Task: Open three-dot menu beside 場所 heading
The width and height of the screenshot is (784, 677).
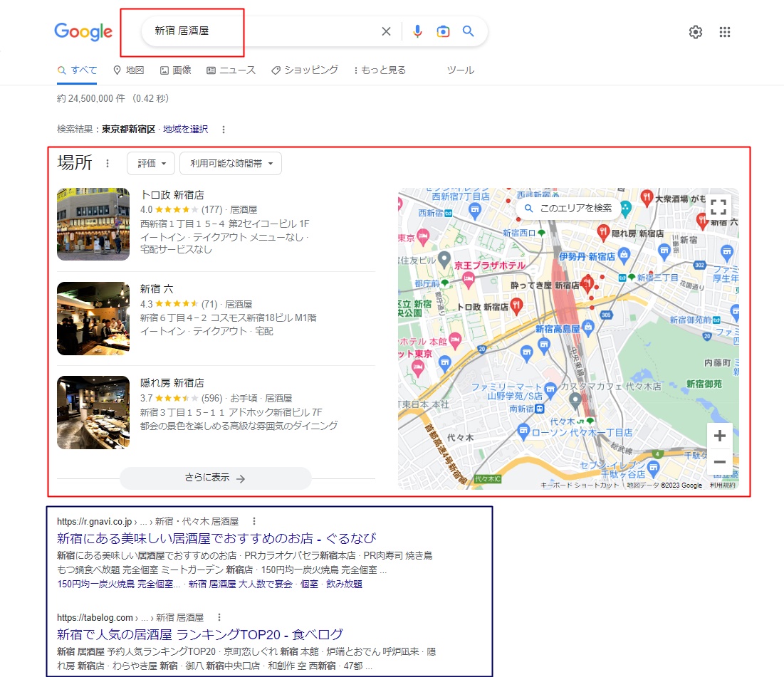Action: point(108,164)
